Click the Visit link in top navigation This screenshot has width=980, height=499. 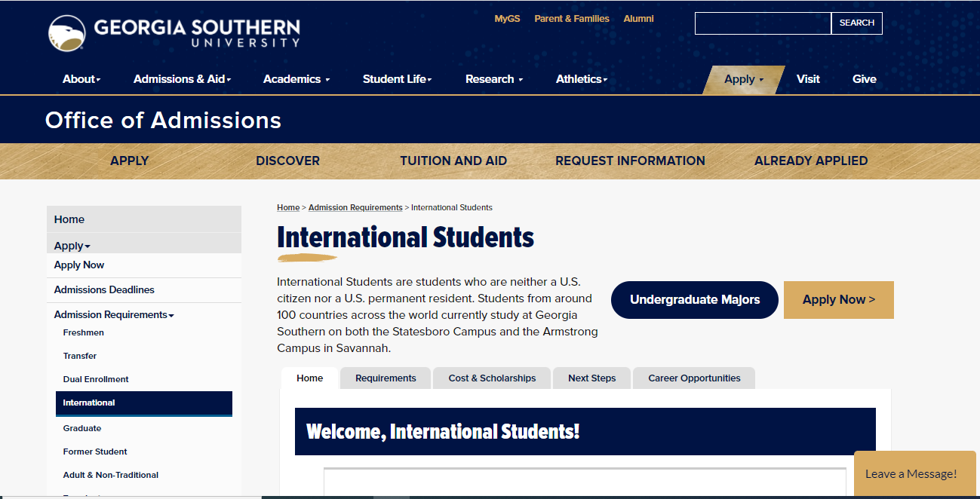click(x=808, y=79)
